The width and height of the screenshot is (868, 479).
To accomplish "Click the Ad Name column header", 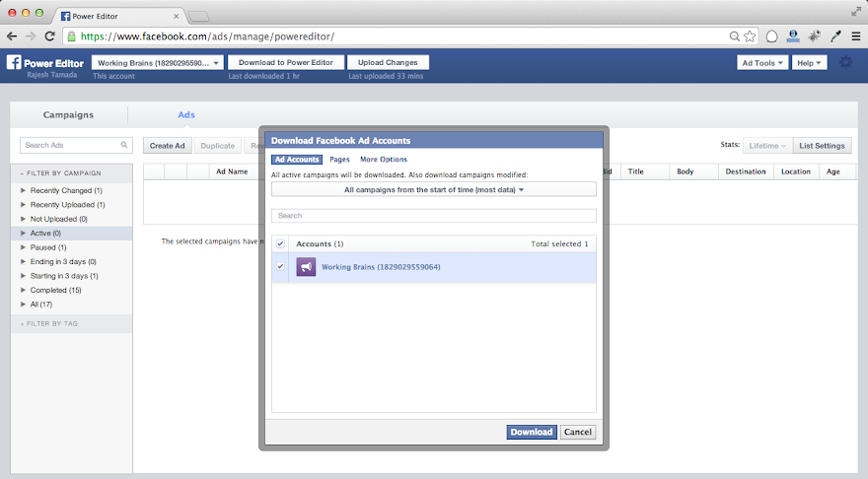I will (x=232, y=171).
